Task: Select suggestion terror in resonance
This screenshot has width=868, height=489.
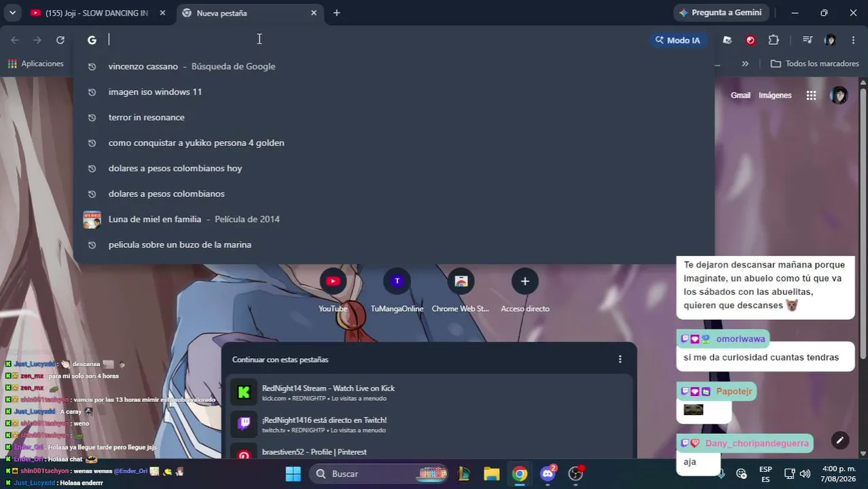Action: (394, 117)
